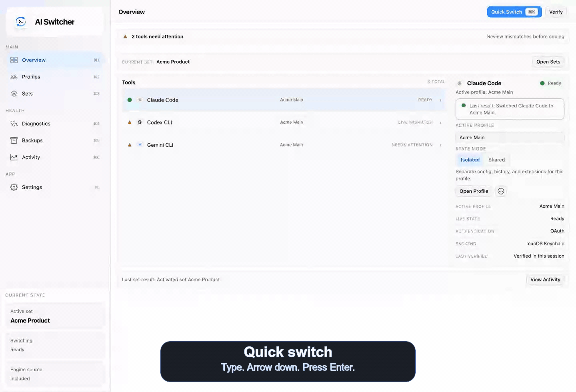
Task: Open Activity in the sidebar
Action: (x=55, y=157)
